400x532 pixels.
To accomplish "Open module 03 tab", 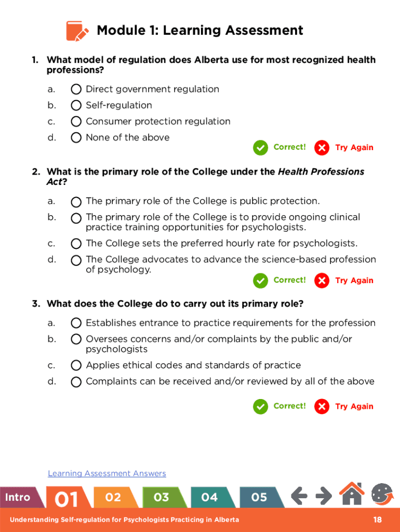I will coord(162,497).
